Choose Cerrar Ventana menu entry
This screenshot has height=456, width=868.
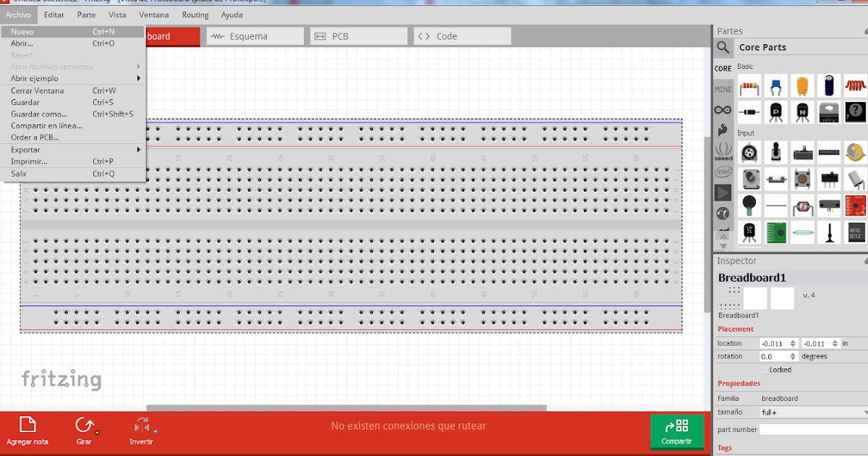pos(73,90)
